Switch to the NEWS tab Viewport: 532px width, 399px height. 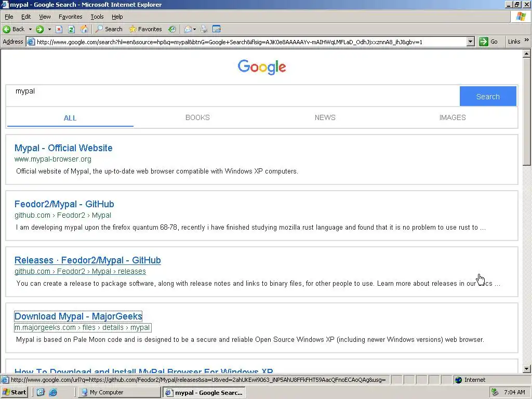(x=325, y=118)
